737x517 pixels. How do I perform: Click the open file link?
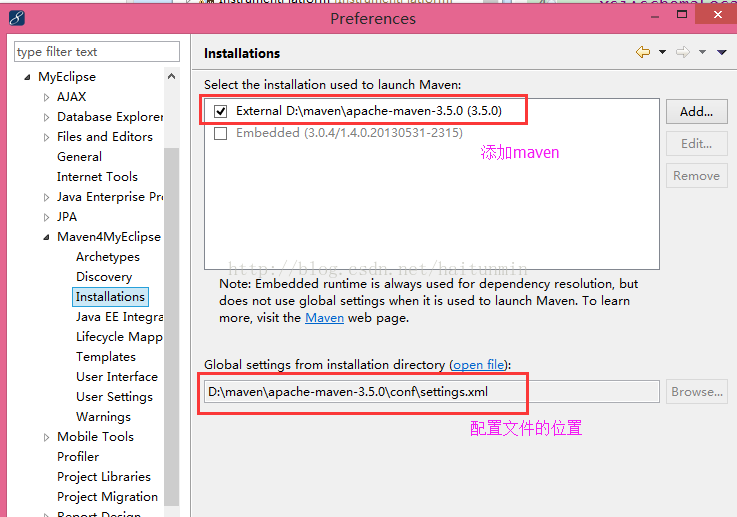(478, 365)
